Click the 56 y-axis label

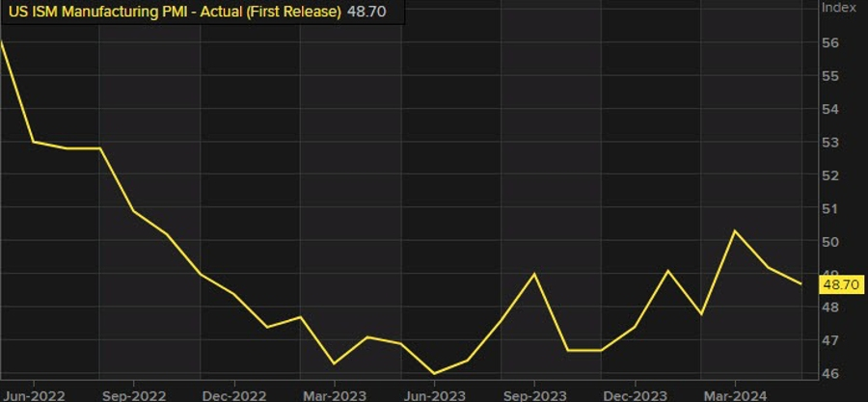[x=830, y=43]
